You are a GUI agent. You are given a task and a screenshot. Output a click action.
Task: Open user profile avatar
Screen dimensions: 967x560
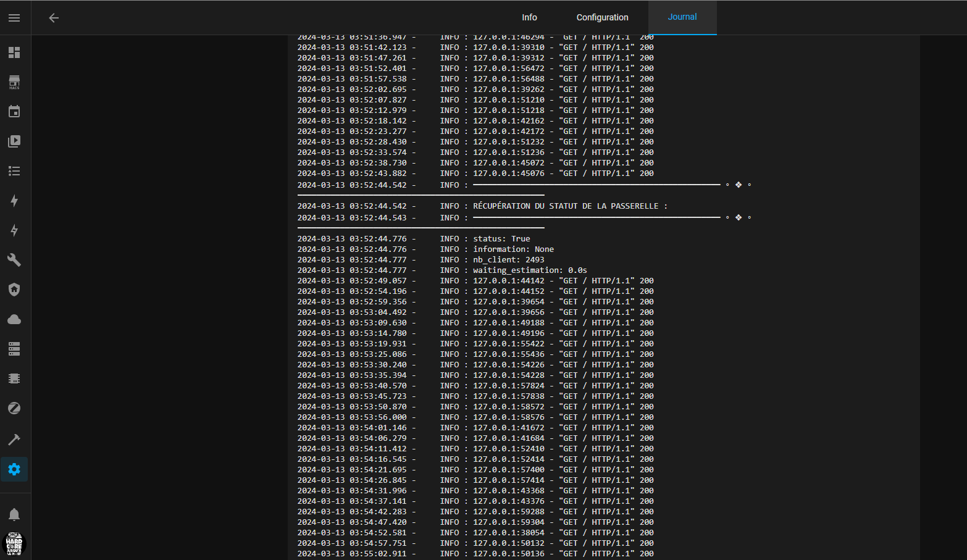point(14,544)
